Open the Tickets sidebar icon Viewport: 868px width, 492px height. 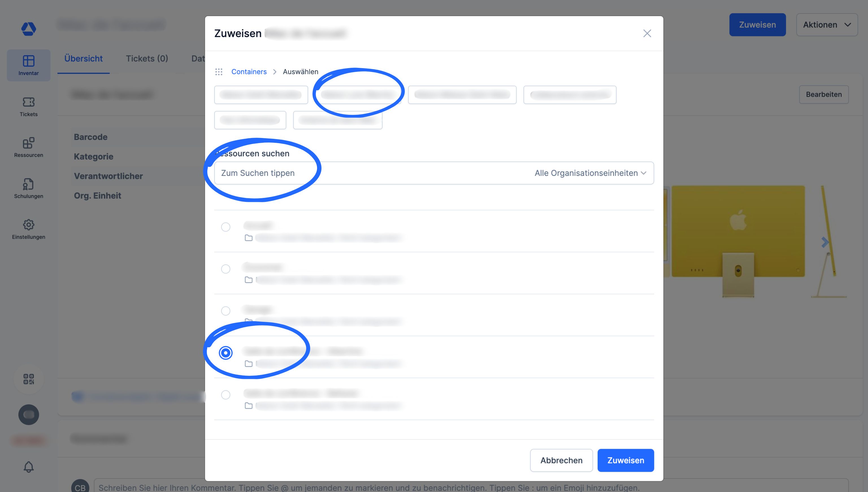[x=28, y=106]
